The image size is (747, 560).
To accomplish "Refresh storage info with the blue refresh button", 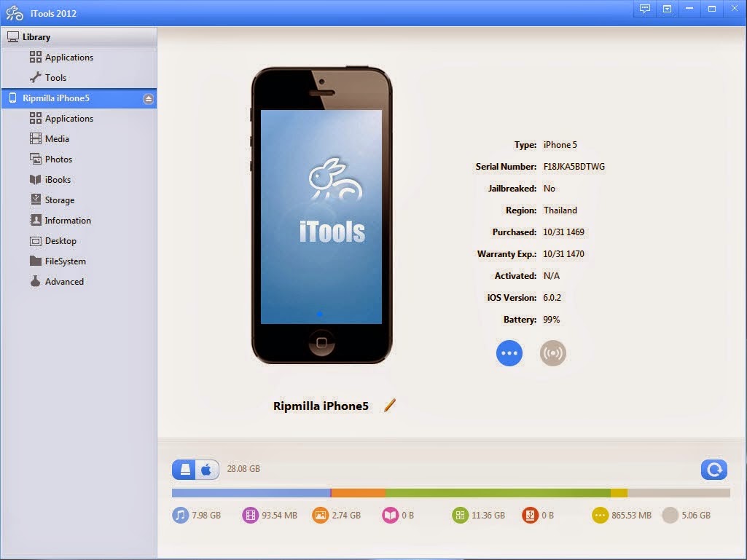I will pyautogui.click(x=713, y=470).
